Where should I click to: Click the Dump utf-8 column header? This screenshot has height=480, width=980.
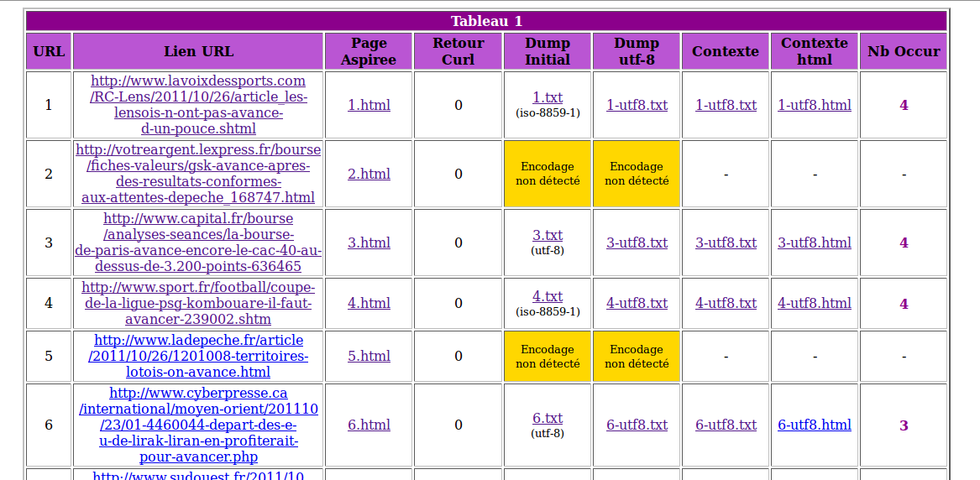(637, 51)
